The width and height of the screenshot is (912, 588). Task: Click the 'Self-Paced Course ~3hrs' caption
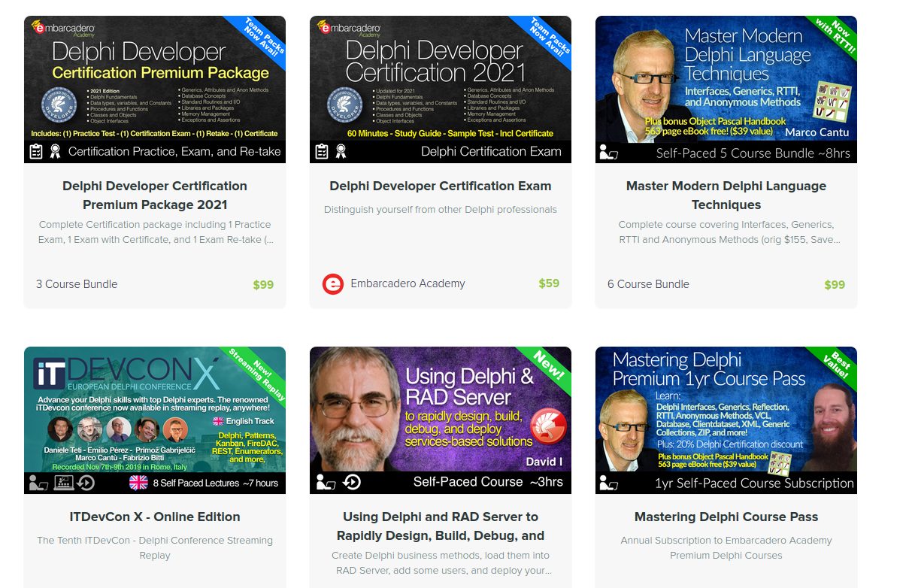[488, 482]
